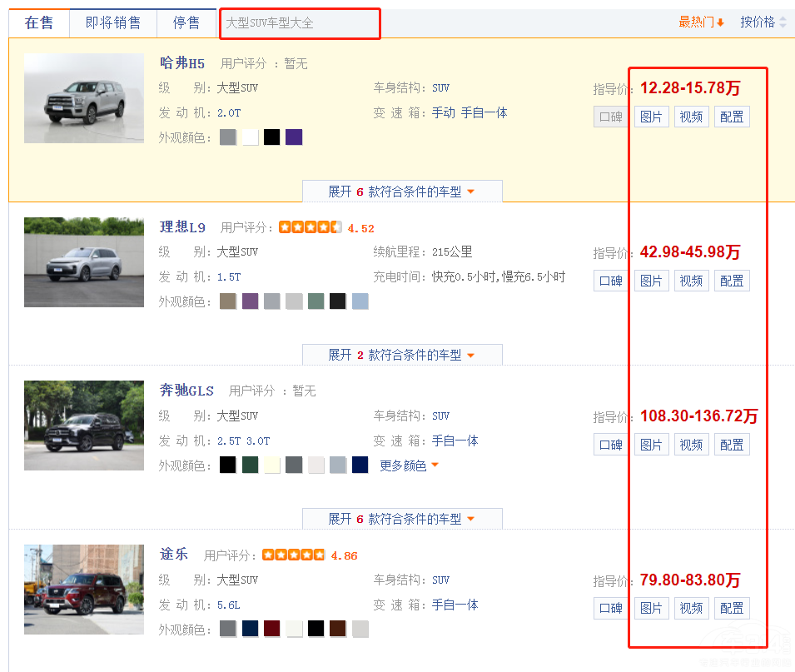This screenshot has height=672, width=795.
Task: Open 视频 for 理想L9
Action: coord(691,281)
